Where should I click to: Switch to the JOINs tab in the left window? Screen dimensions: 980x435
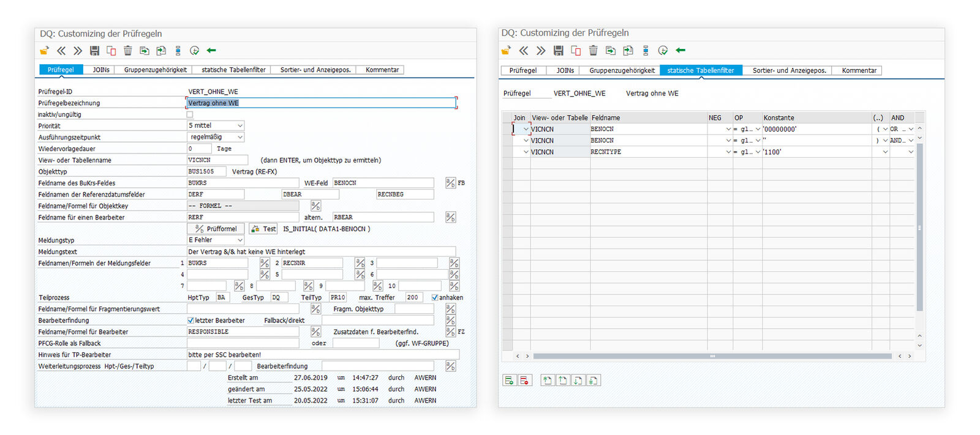pyautogui.click(x=101, y=70)
